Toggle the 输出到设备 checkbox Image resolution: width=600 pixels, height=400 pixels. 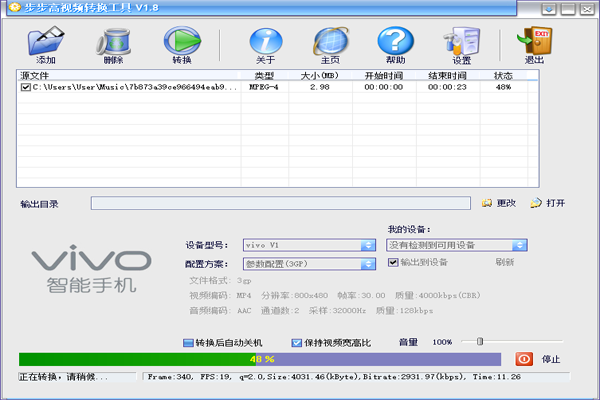393,262
